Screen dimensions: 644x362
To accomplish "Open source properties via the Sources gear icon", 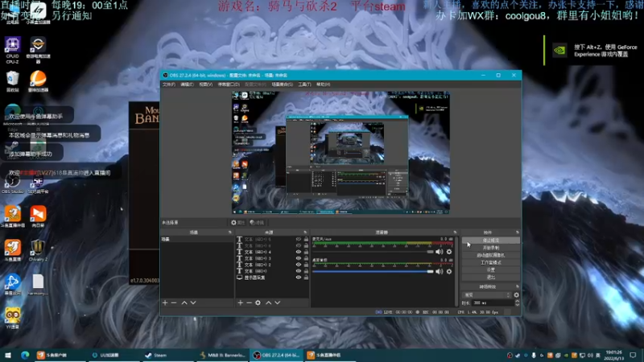I will coord(258,303).
